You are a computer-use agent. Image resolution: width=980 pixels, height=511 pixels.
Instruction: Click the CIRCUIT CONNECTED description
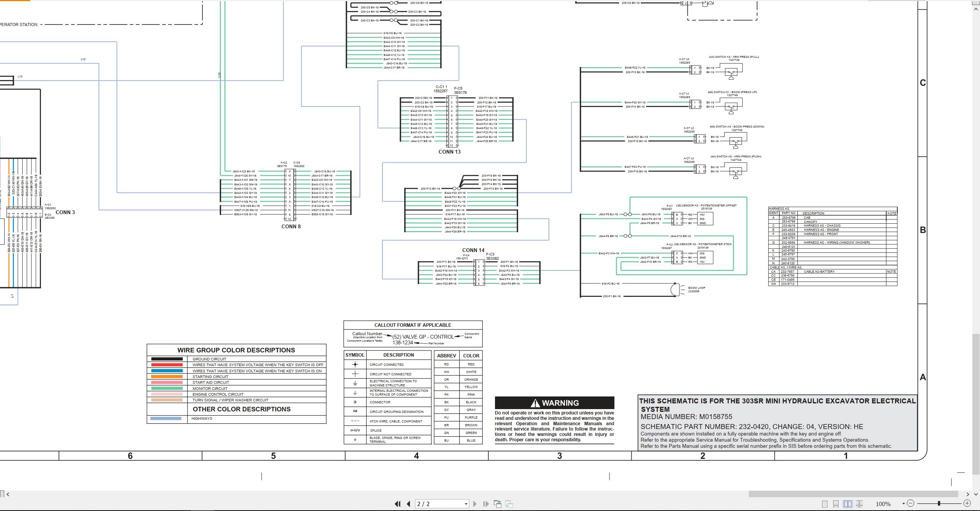(x=387, y=365)
